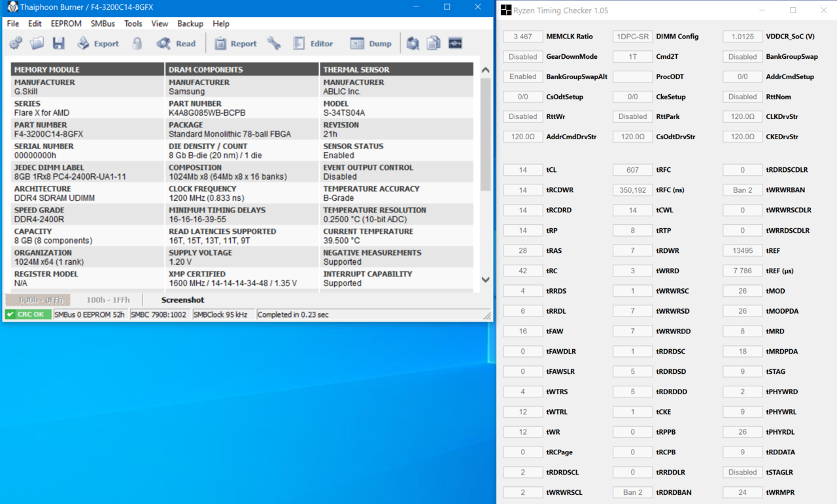Click the Cmd2T value field
Screen dimensions: 837x504
coord(633,57)
